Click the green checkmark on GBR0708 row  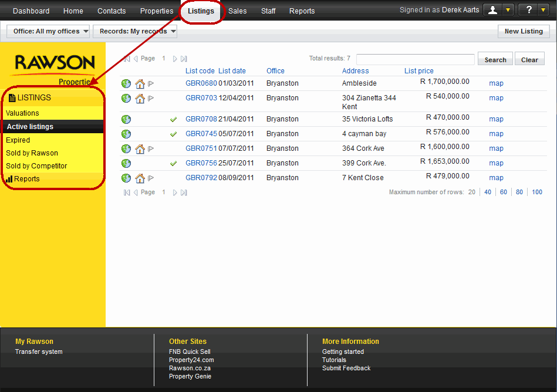[173, 120]
